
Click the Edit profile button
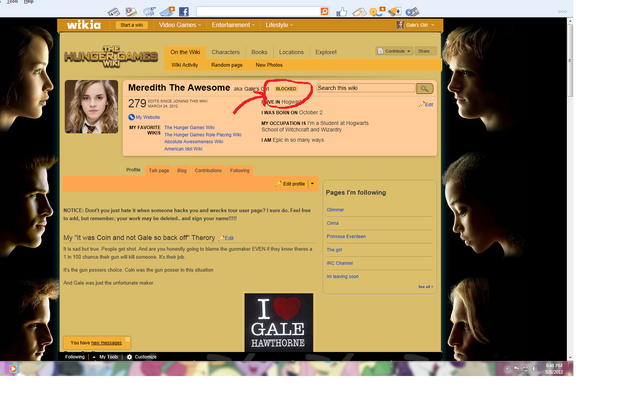[x=291, y=184]
